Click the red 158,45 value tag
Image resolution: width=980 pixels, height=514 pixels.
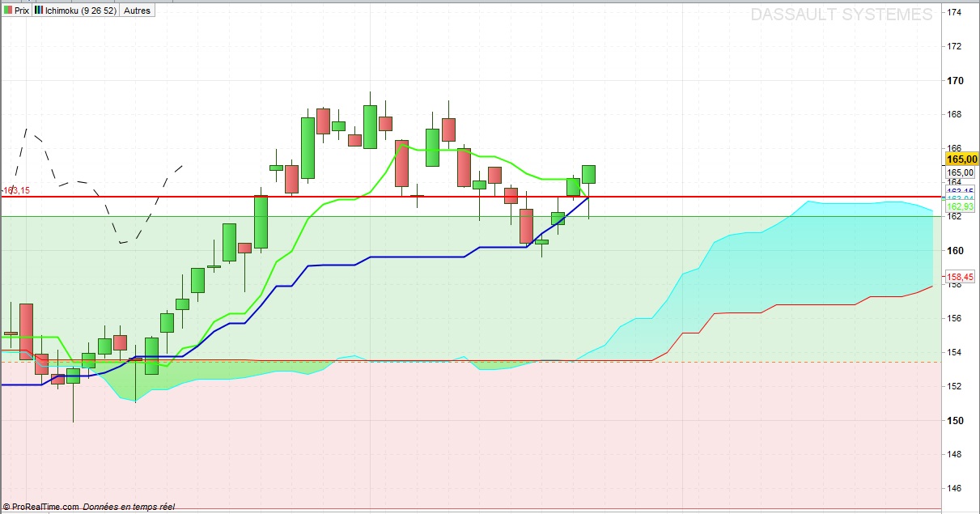click(x=960, y=277)
